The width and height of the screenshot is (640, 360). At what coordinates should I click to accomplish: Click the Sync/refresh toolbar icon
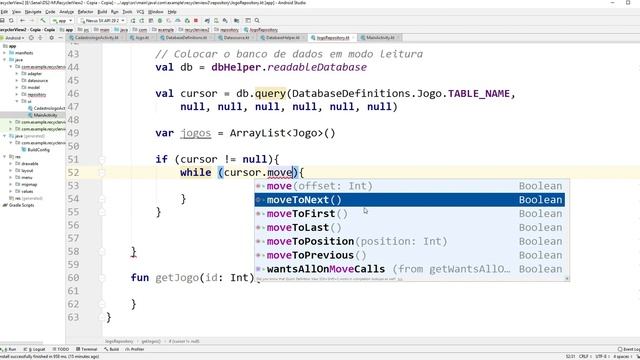tap(12, 20)
